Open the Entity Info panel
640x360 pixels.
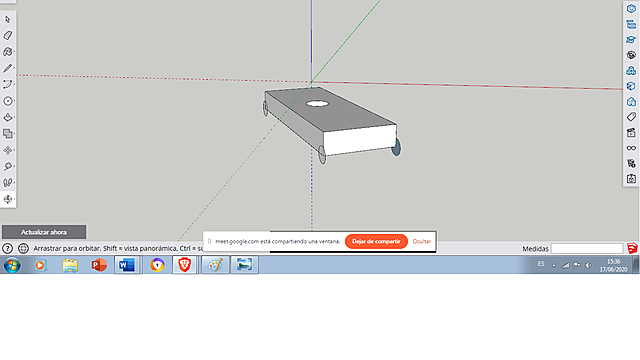[x=631, y=9]
